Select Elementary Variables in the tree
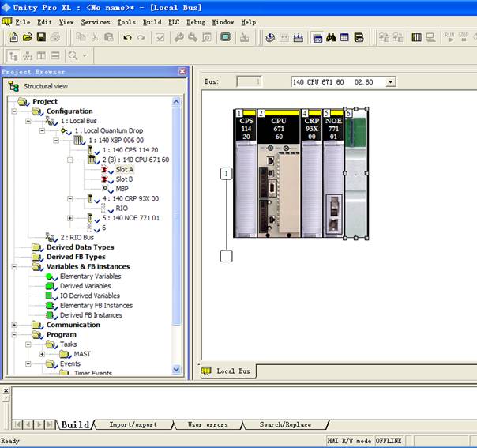The height and width of the screenshot is (448, 477). (x=91, y=277)
